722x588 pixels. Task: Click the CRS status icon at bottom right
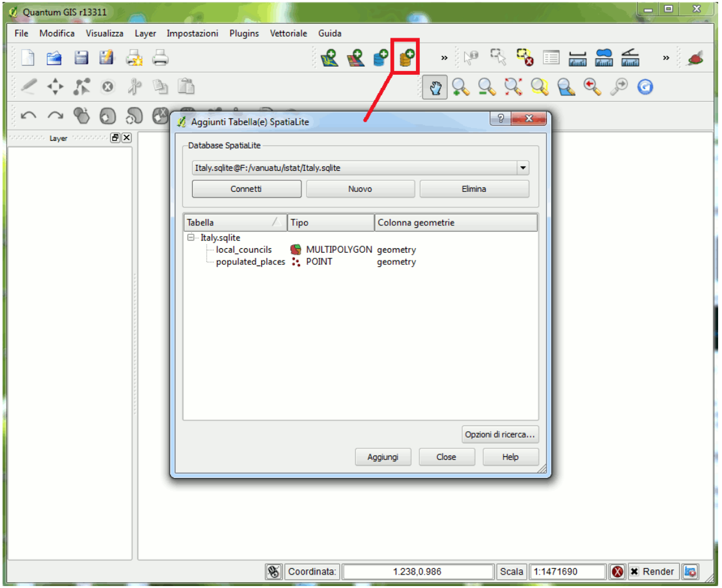(690, 571)
